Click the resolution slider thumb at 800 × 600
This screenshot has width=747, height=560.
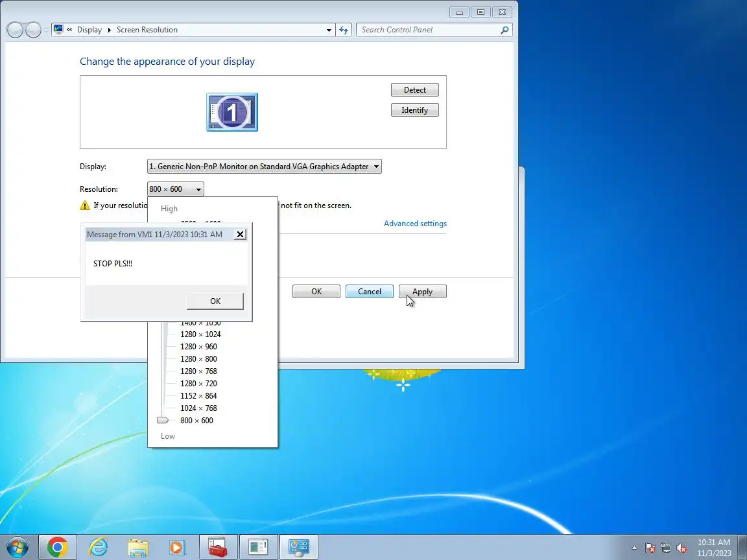point(163,420)
